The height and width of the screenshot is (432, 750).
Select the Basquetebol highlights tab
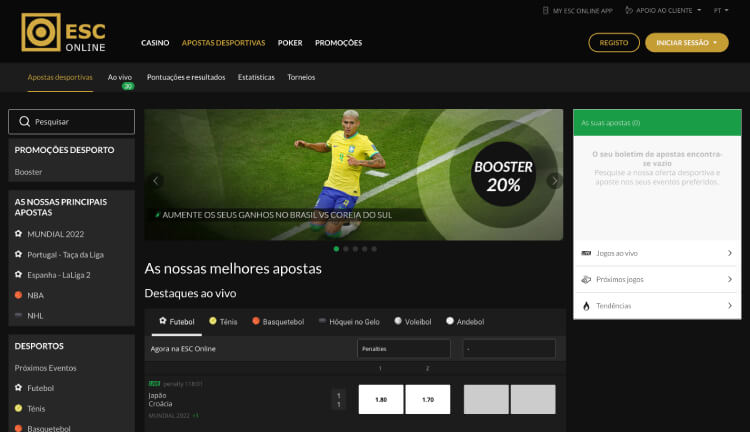[278, 321]
